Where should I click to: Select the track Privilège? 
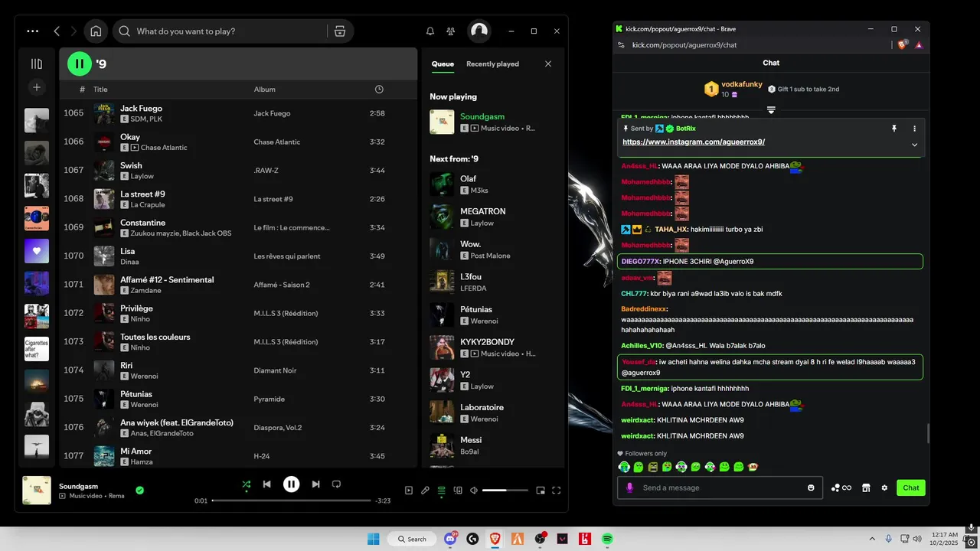pos(238,313)
